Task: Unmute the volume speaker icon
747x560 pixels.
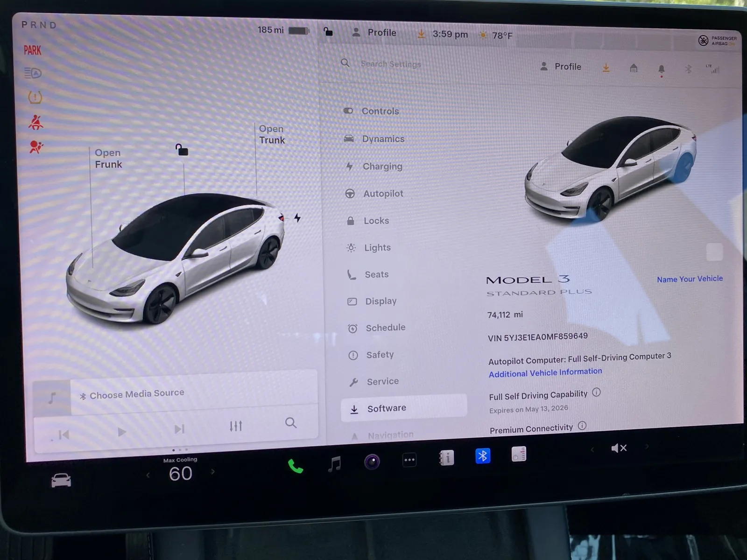Action: pyautogui.click(x=619, y=448)
